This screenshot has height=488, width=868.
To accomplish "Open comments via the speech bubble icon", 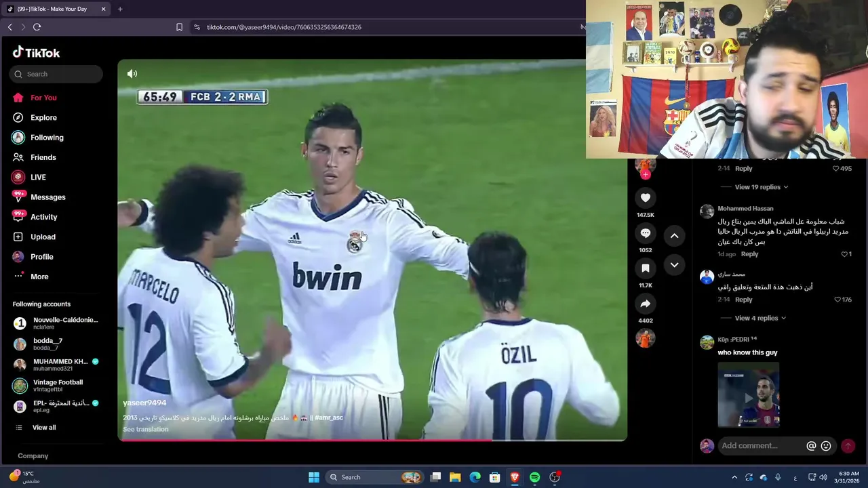I will (x=646, y=233).
